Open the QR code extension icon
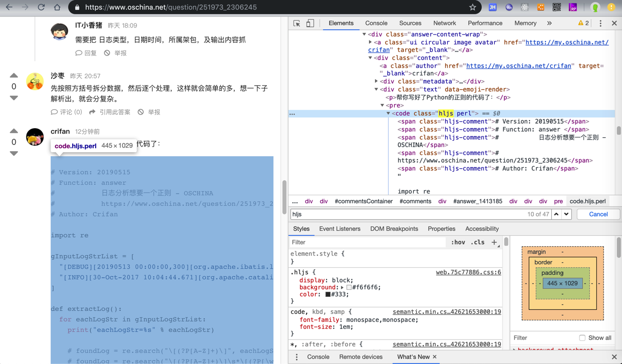622x364 pixels. tap(556, 8)
